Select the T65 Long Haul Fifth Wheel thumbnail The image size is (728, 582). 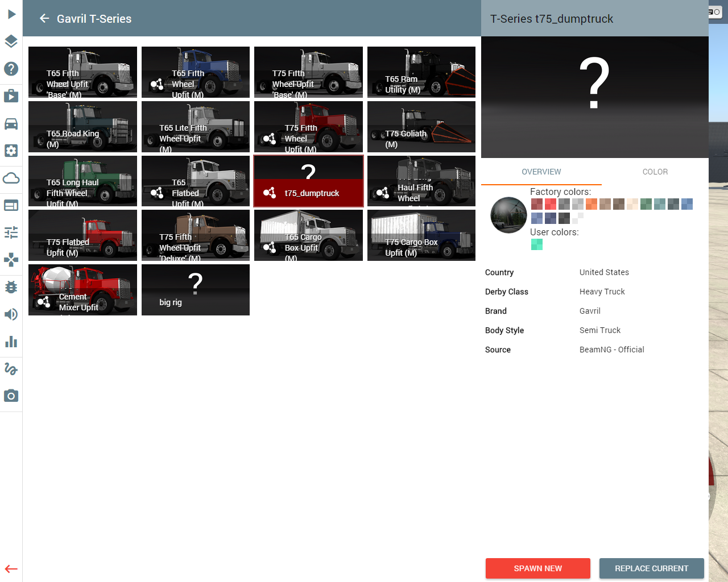pos(82,181)
